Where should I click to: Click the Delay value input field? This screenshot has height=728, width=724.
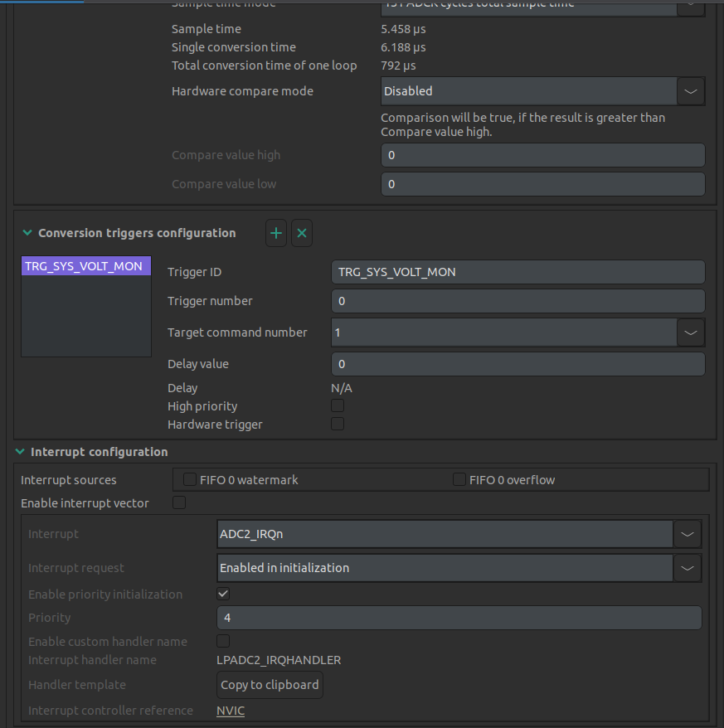pyautogui.click(x=517, y=364)
